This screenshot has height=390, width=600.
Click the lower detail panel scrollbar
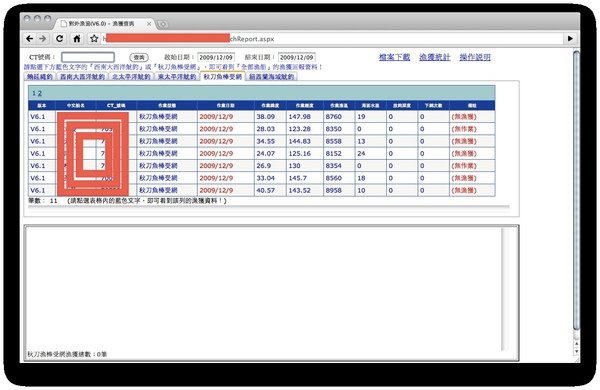[505, 289]
